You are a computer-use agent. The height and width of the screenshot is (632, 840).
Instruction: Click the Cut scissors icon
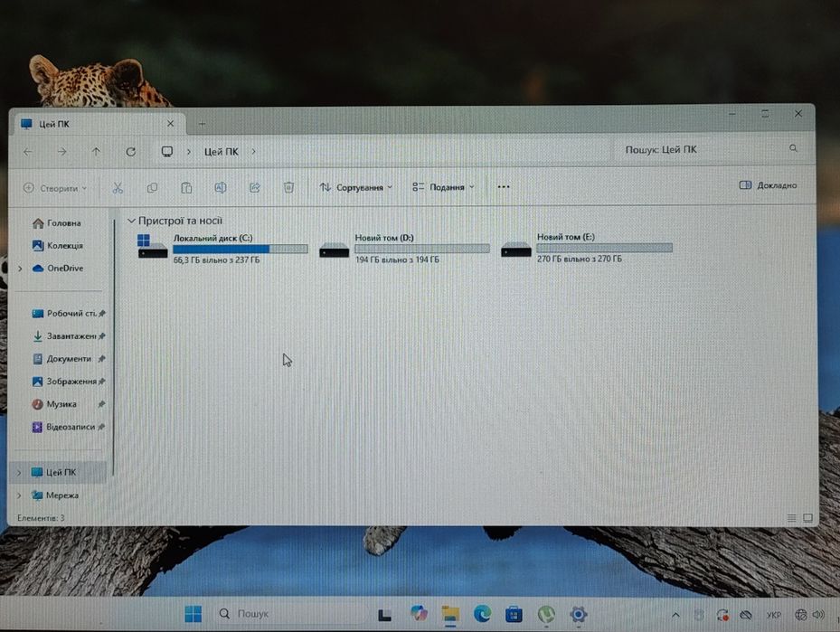tap(118, 187)
